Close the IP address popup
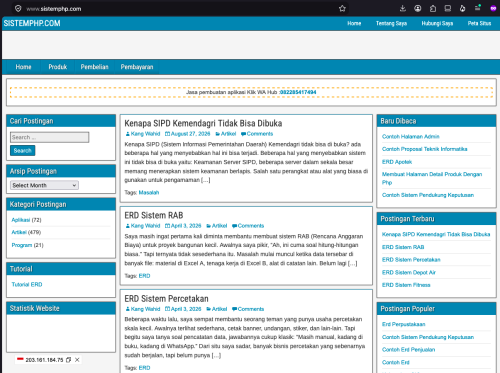This screenshot has width=500, height=373. [77, 360]
